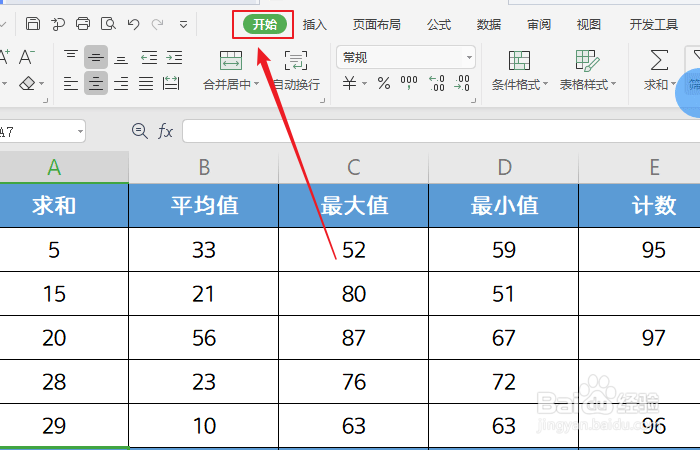The width and height of the screenshot is (700, 450).
Task: Switch to the 公式 tab
Action: tap(439, 25)
